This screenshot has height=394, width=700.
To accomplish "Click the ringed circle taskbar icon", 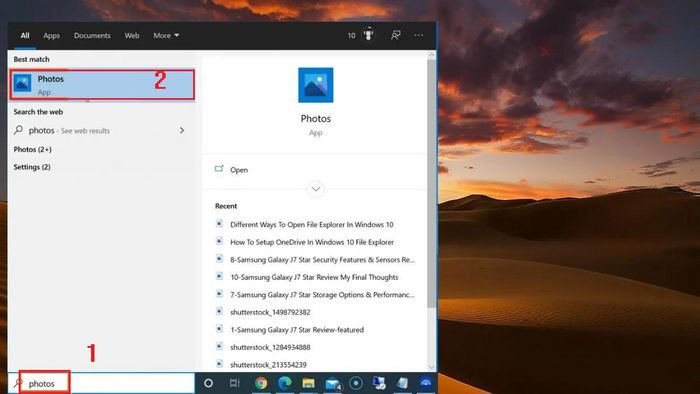I will tap(356, 383).
